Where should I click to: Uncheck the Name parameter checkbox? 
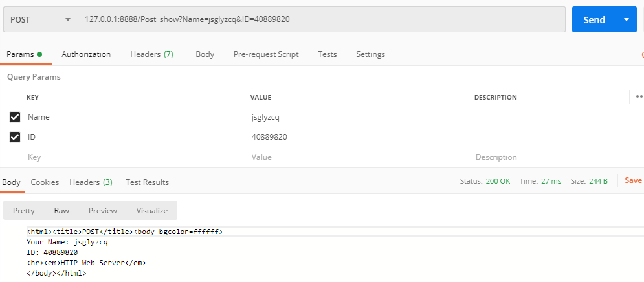(x=15, y=118)
